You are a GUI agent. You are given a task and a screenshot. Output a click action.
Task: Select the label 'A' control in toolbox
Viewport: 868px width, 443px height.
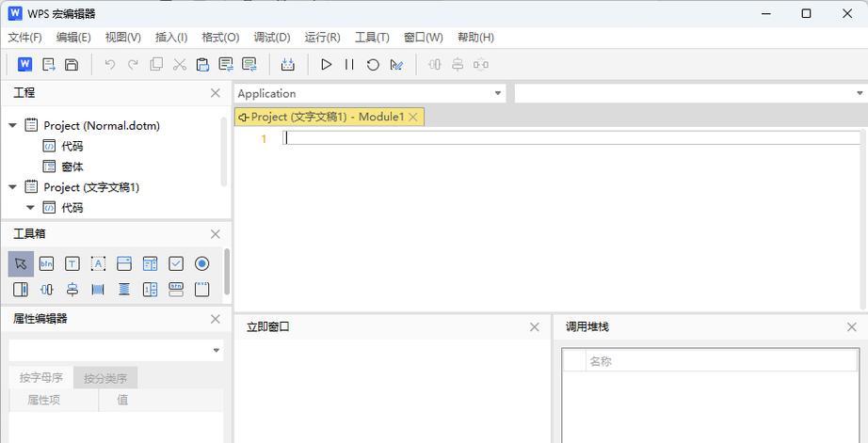[x=98, y=263]
